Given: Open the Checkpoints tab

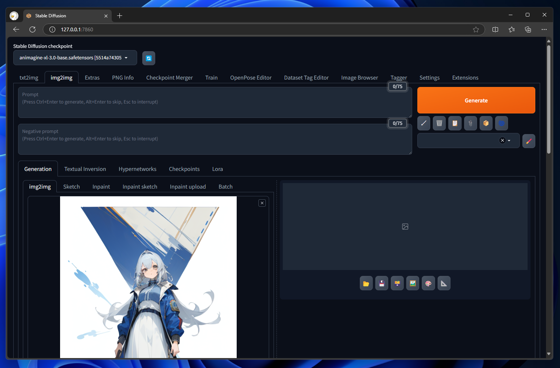Looking at the screenshot, I should [x=184, y=169].
